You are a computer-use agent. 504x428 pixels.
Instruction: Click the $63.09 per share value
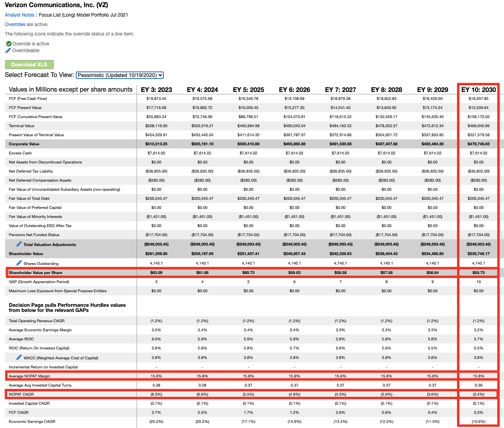156,273
